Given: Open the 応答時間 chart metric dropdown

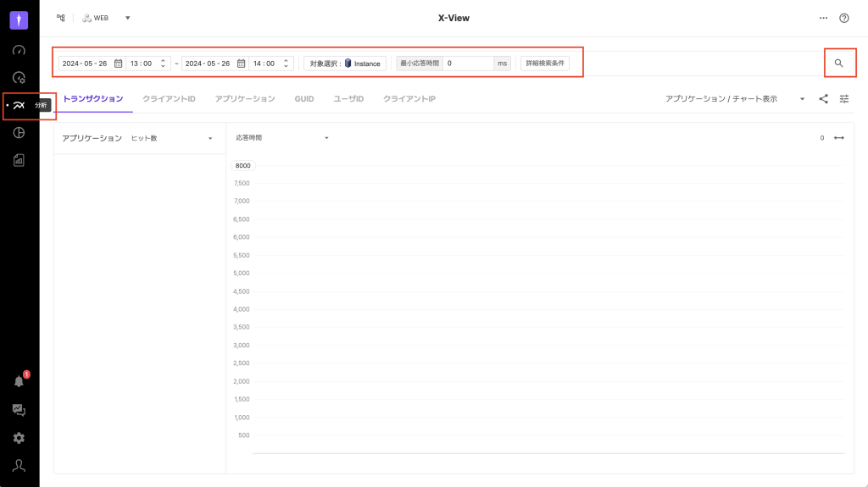Looking at the screenshot, I should [x=325, y=138].
